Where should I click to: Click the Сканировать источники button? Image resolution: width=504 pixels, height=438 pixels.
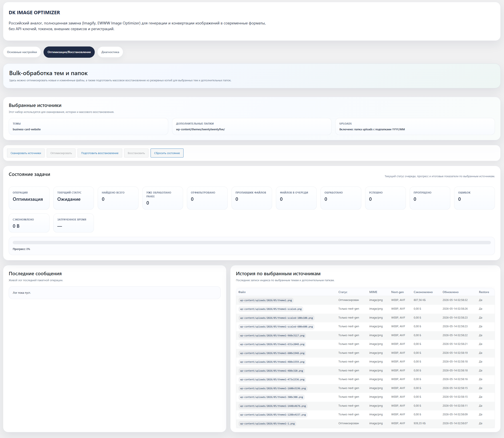pos(26,153)
